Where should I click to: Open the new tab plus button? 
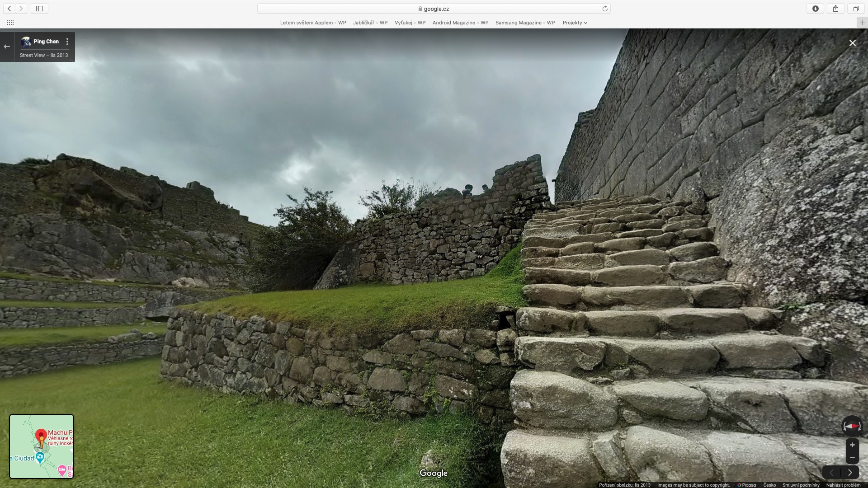click(862, 23)
